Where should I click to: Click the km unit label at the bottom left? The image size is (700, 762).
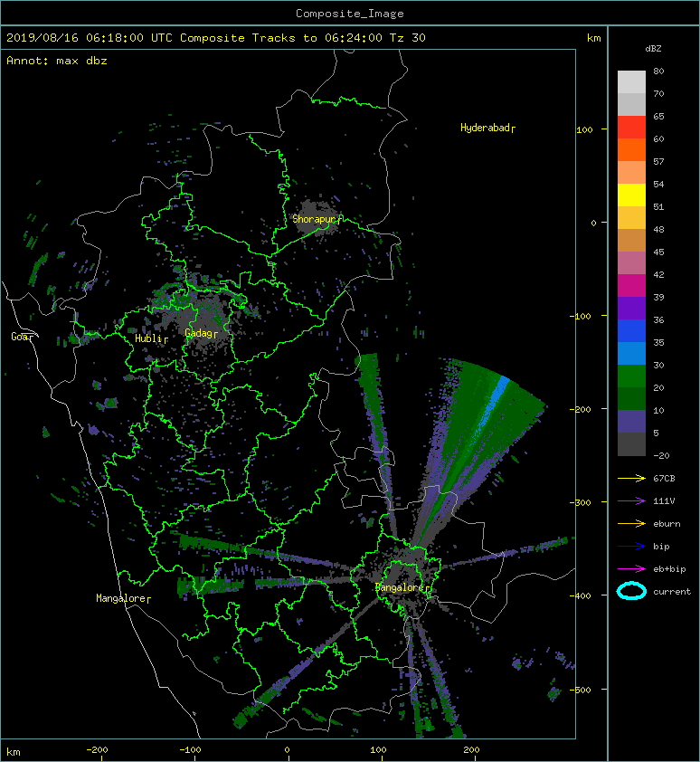14,752
